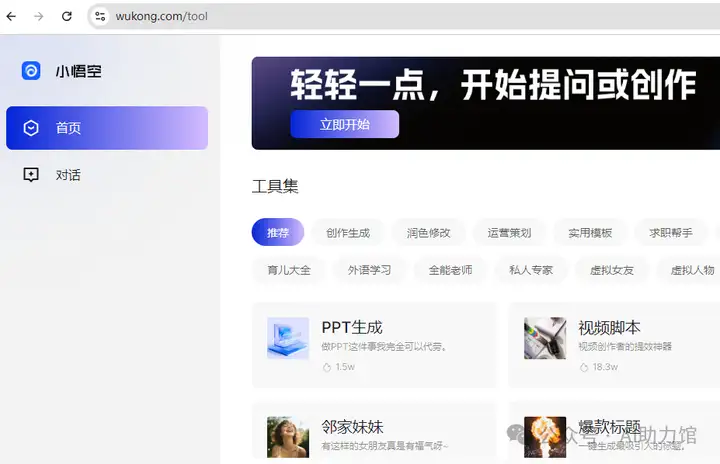Image resolution: width=720 pixels, height=464 pixels.
Task: Open the 爆款标题 tool thumbnail
Action: click(545, 437)
